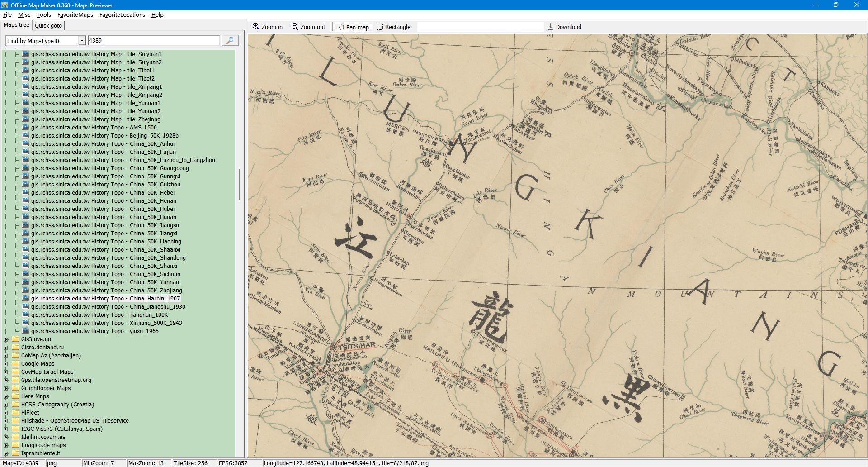This screenshot has height=467, width=868.
Task: Open the Find by MapsTypeID dropdown
Action: pos(82,41)
